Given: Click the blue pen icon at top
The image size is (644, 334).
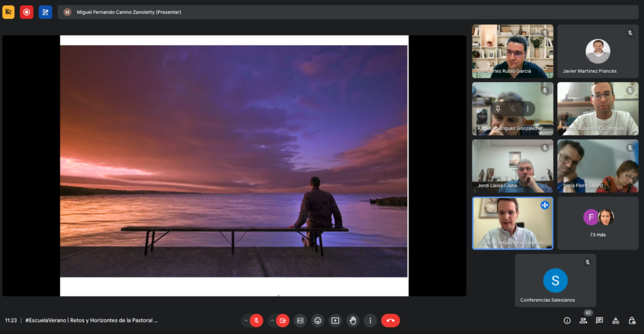Looking at the screenshot, I should pos(45,12).
